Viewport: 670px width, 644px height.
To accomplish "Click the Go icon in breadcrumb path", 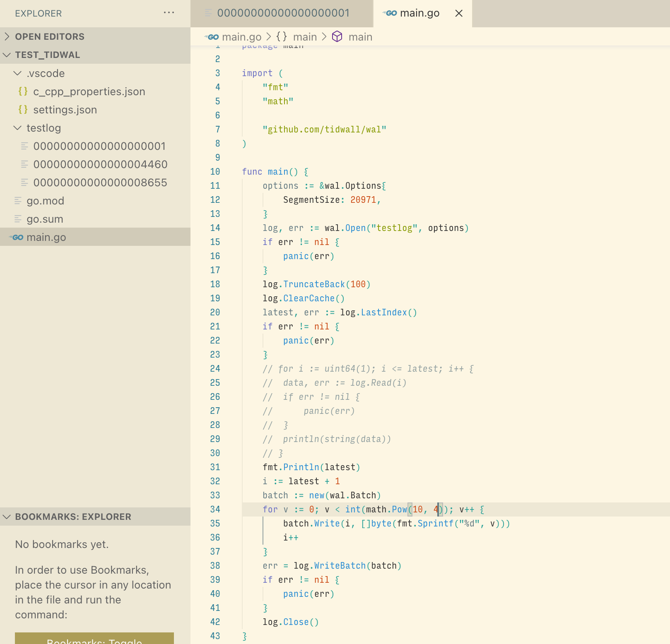I will 212,37.
